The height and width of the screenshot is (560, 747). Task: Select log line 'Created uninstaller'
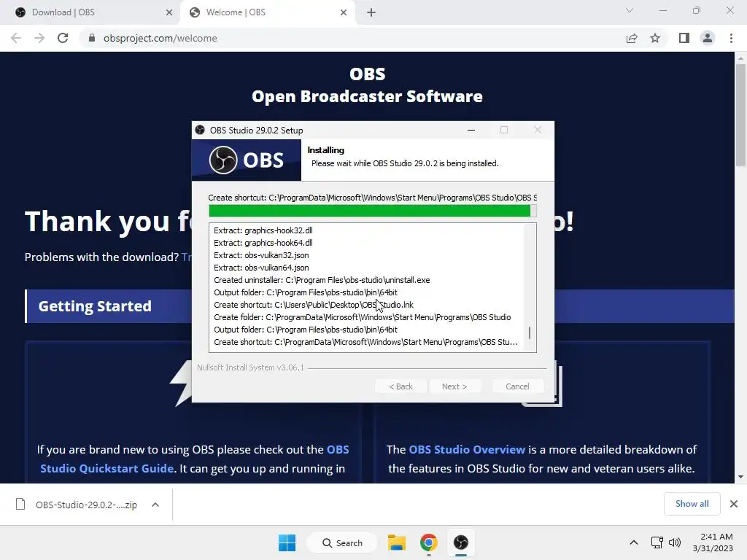(322, 280)
